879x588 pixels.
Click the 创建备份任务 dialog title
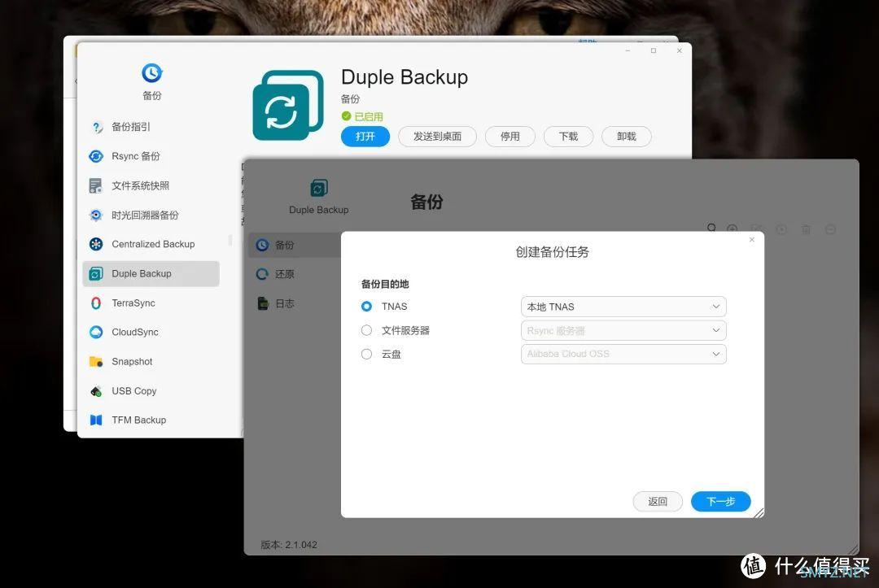552,252
